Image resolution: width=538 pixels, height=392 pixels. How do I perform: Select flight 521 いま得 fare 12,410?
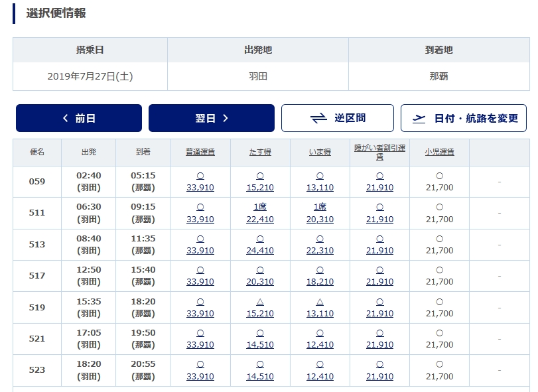pos(320,339)
